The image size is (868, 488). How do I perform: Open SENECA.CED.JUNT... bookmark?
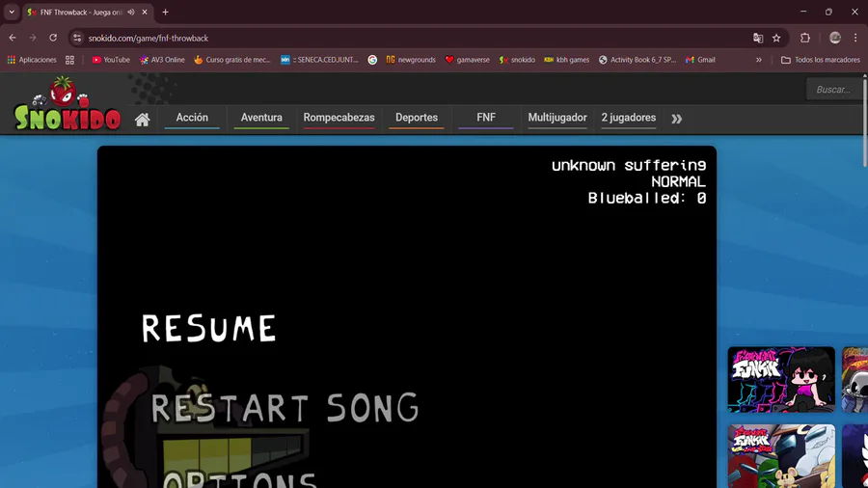[x=319, y=60]
